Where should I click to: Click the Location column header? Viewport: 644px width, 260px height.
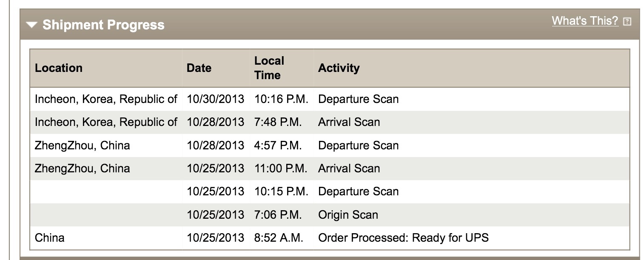pos(59,68)
